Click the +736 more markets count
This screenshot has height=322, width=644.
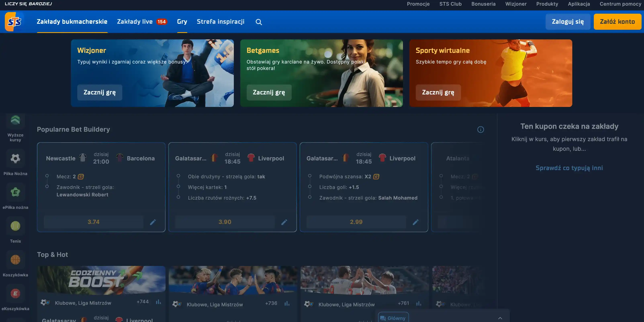click(271, 303)
